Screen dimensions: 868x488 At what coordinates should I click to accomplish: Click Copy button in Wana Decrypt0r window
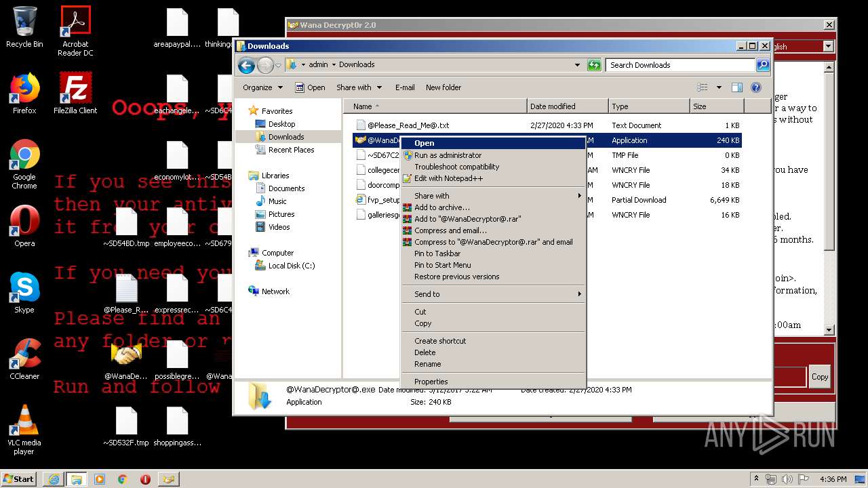coord(820,377)
